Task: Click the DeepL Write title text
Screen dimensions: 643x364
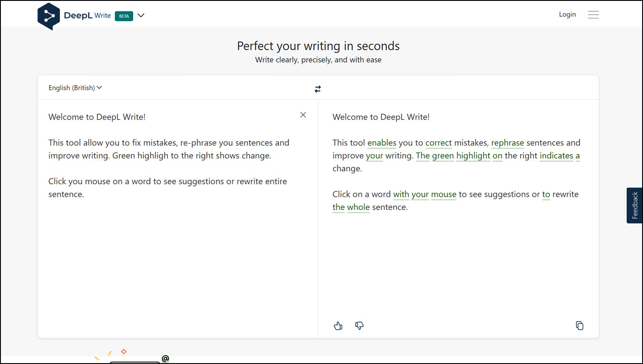Action: click(87, 15)
